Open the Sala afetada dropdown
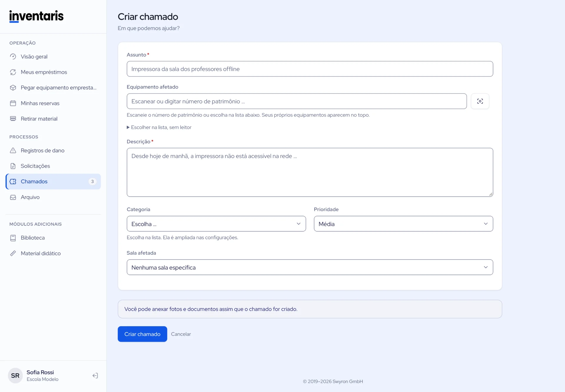The width and height of the screenshot is (565, 392). pyautogui.click(x=310, y=267)
